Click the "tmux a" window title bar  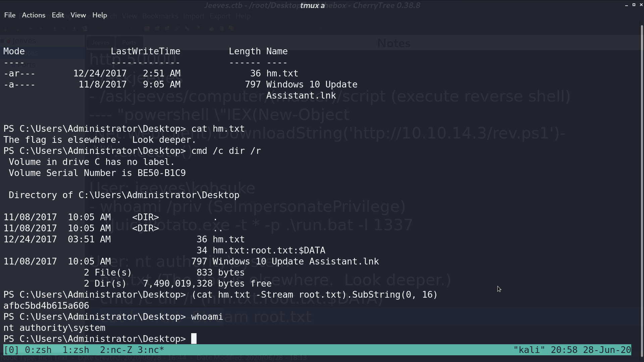click(x=312, y=5)
